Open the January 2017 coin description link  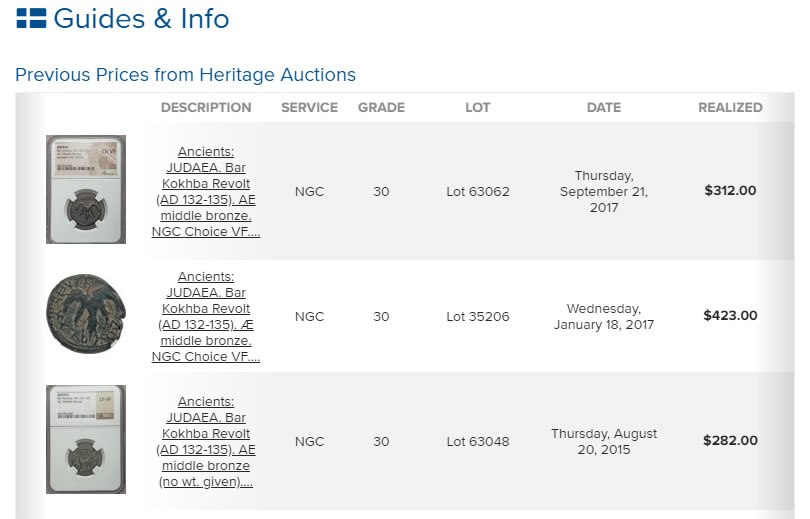pyautogui.click(x=206, y=316)
